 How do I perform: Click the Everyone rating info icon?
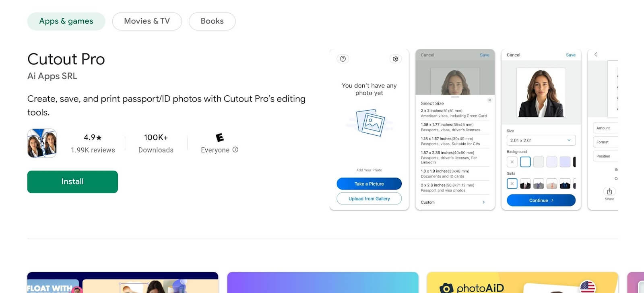[235, 150]
